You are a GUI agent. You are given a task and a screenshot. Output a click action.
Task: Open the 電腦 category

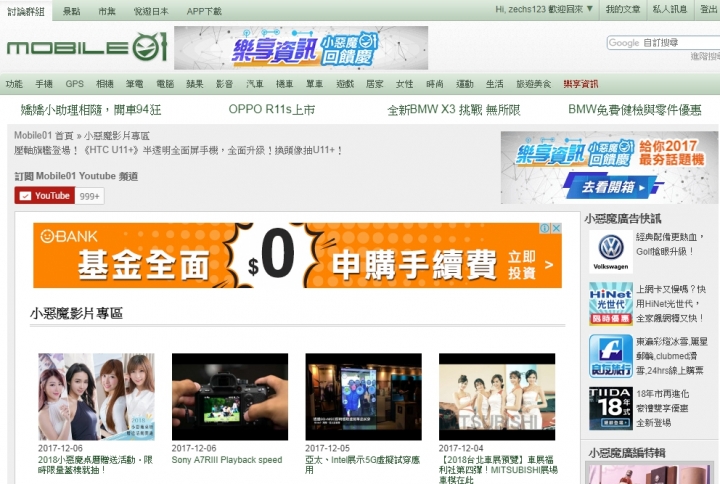(x=165, y=84)
